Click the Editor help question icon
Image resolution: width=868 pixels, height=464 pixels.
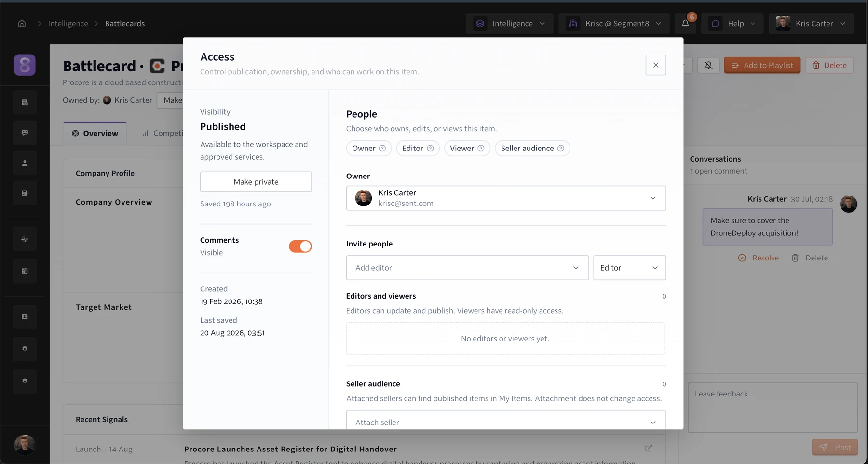430,148
